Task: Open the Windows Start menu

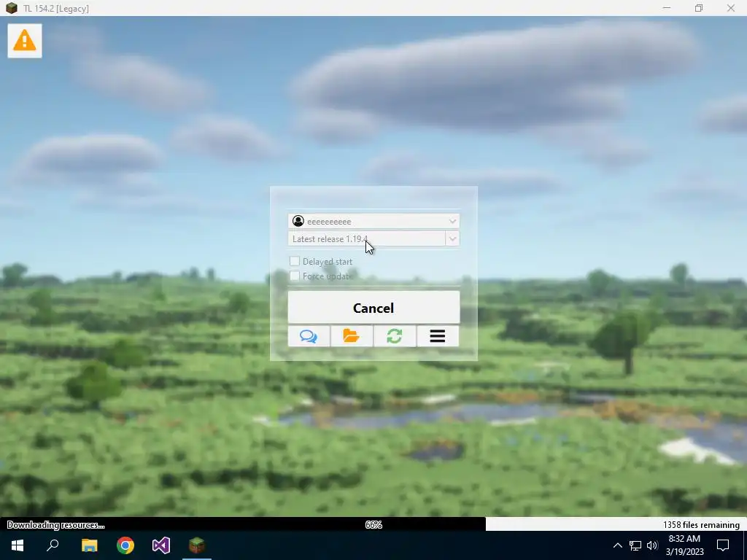Action: pyautogui.click(x=18, y=545)
